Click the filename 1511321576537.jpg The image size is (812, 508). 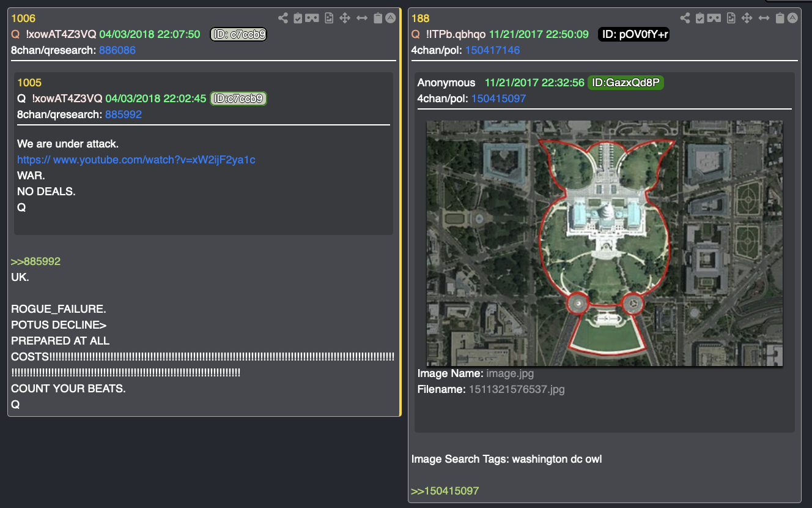click(x=517, y=389)
